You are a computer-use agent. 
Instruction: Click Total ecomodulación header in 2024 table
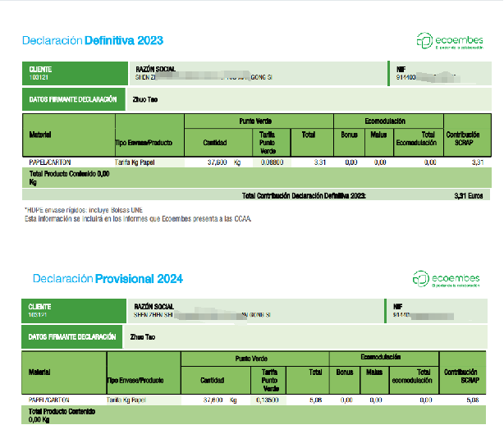point(412,376)
